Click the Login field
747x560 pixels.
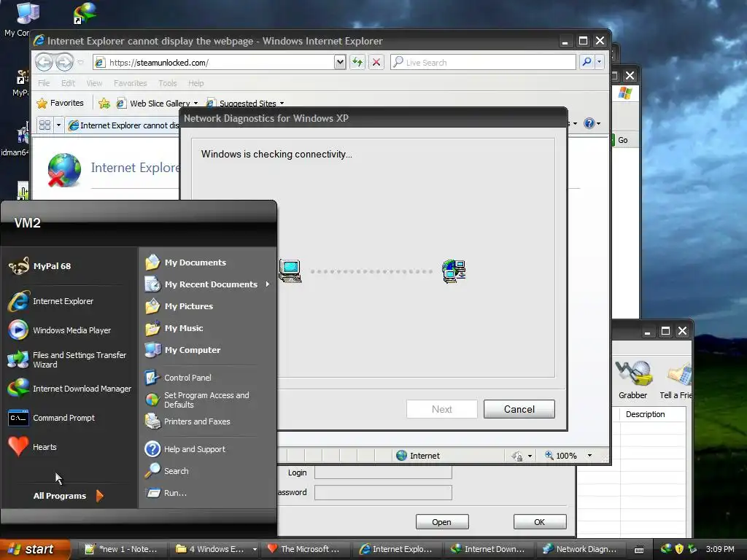pyautogui.click(x=383, y=472)
